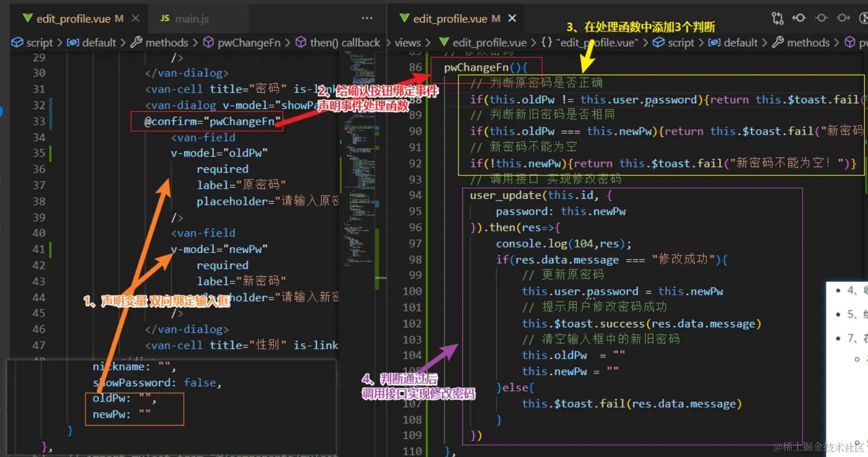868x457 pixels.
Task: Click 'label="原密码"' on line 37
Action: pos(241,185)
